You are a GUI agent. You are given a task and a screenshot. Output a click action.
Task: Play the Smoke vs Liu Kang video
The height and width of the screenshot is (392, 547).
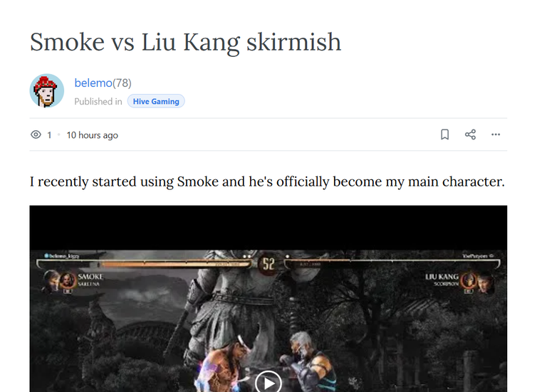pyautogui.click(x=269, y=382)
